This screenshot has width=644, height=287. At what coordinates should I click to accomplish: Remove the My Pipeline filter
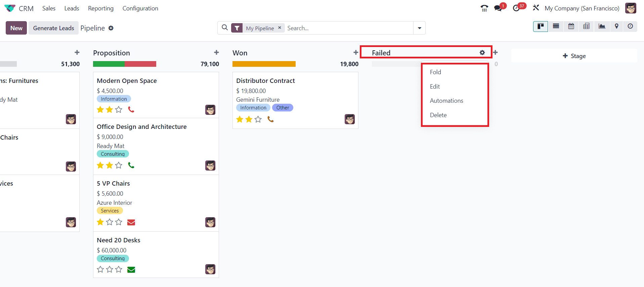tap(280, 28)
